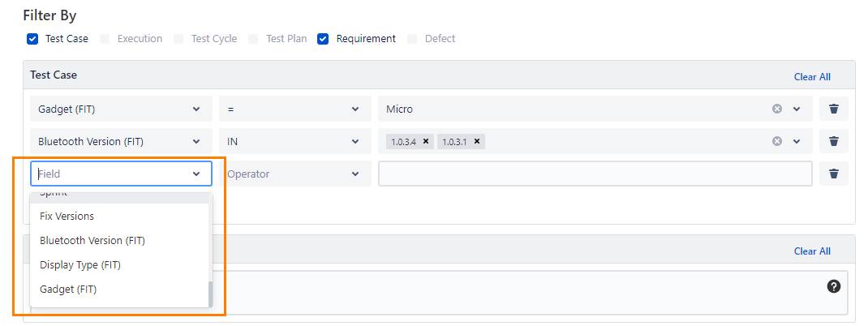Screen dimensions: 868x326
Task: Remove the 1.0.3.4 version tag
Action: point(426,141)
